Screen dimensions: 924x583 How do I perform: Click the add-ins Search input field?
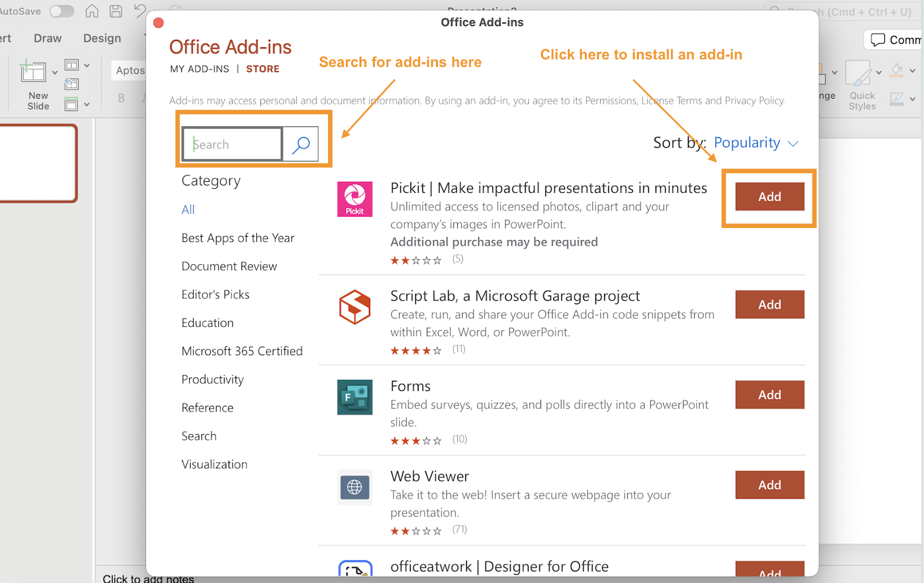232,144
